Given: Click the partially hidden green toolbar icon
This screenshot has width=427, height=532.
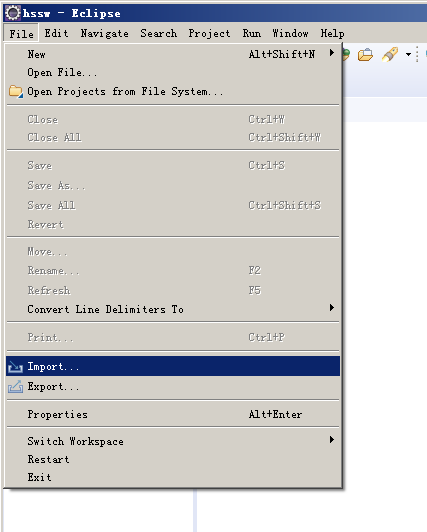Looking at the screenshot, I should [346, 54].
